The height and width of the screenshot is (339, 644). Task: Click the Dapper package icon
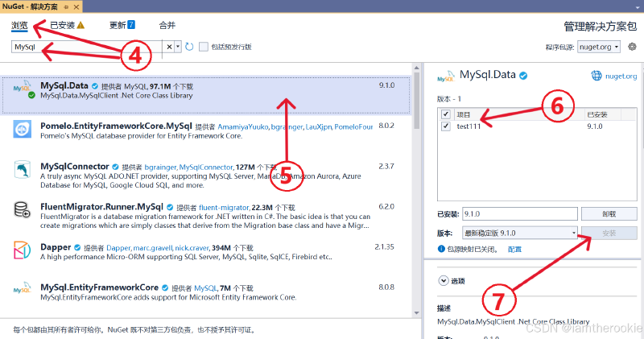[x=23, y=250]
